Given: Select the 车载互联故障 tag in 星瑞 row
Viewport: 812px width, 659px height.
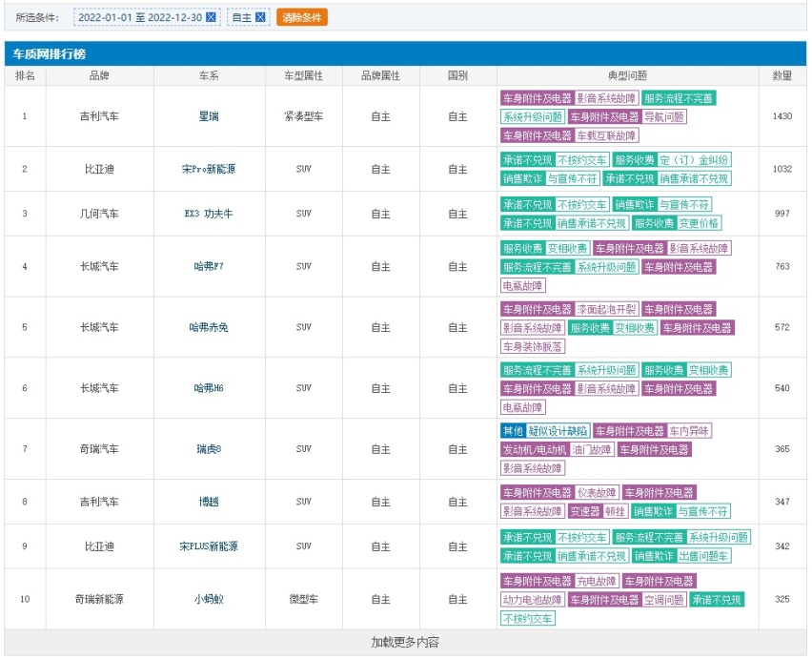Looking at the screenshot, I should (606, 135).
